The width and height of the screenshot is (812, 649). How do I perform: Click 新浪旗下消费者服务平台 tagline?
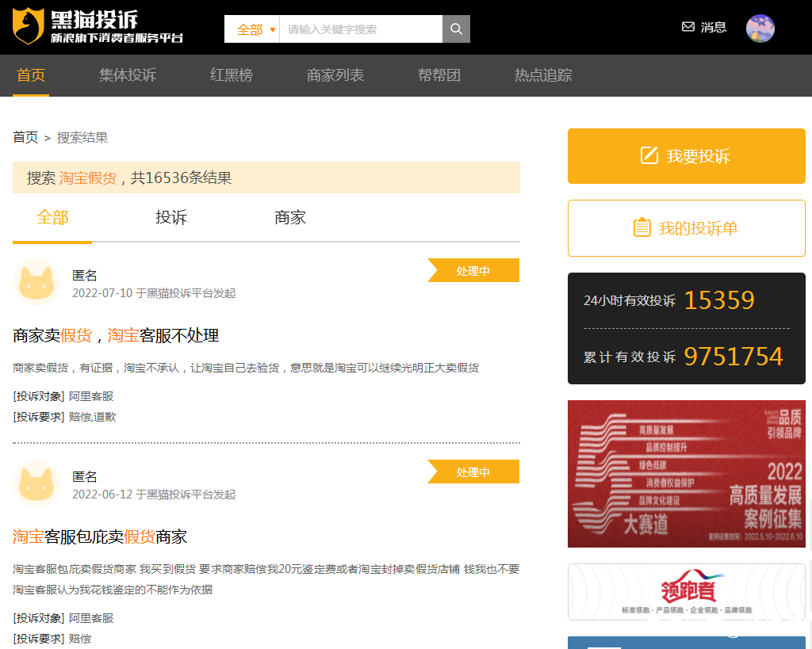click(117, 38)
